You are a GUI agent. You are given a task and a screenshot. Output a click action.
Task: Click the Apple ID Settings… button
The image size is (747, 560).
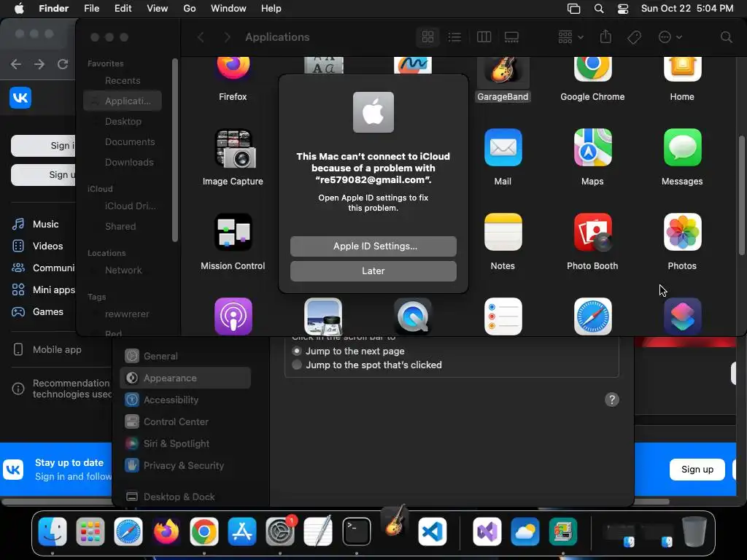(373, 246)
